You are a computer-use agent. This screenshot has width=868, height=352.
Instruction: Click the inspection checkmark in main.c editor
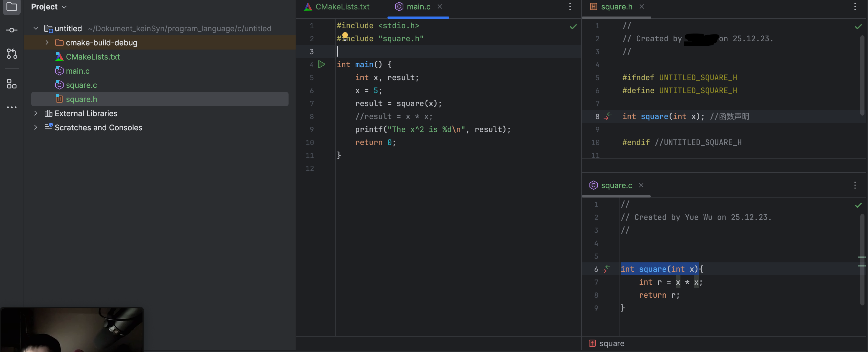pos(573,26)
